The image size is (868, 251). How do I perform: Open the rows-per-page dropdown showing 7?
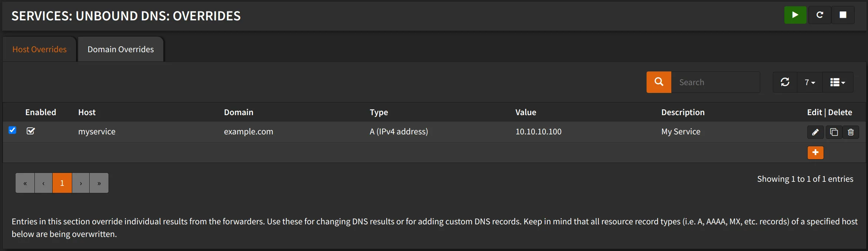click(x=809, y=82)
